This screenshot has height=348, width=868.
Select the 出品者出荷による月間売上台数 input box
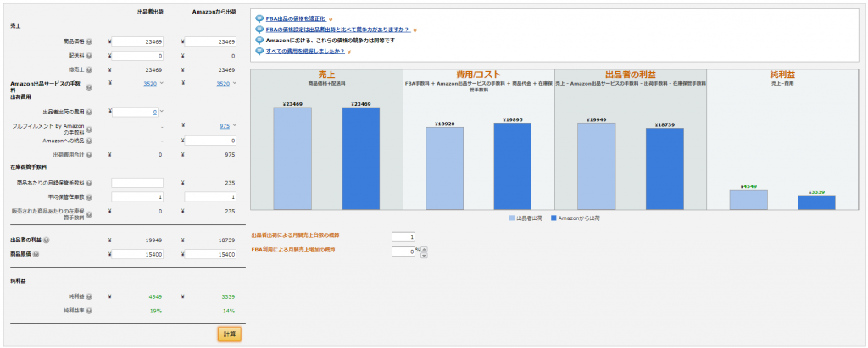coord(403,236)
